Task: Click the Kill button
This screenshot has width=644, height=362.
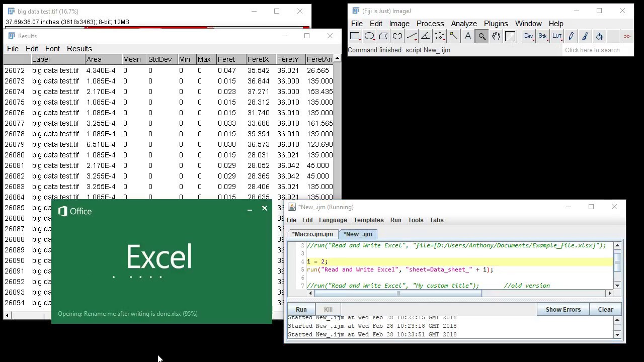Action: click(328, 310)
